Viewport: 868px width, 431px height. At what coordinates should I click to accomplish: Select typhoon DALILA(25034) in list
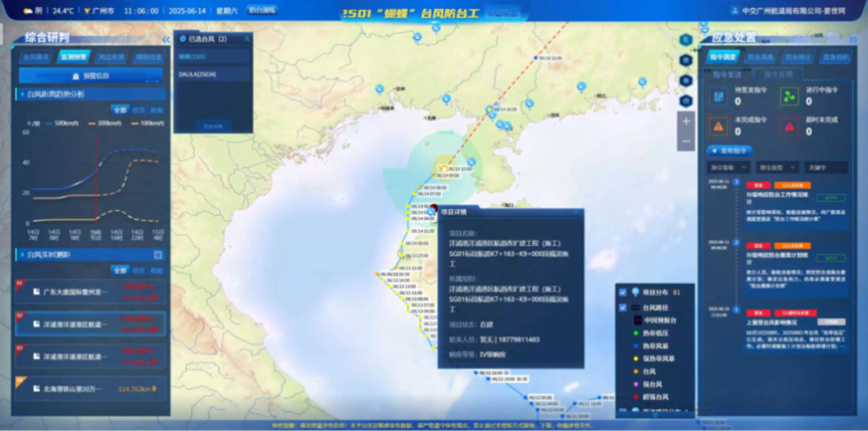pos(213,74)
